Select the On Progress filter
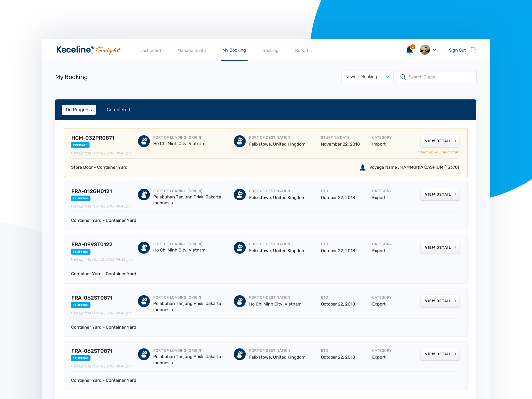This screenshot has height=399, width=532. [78, 110]
